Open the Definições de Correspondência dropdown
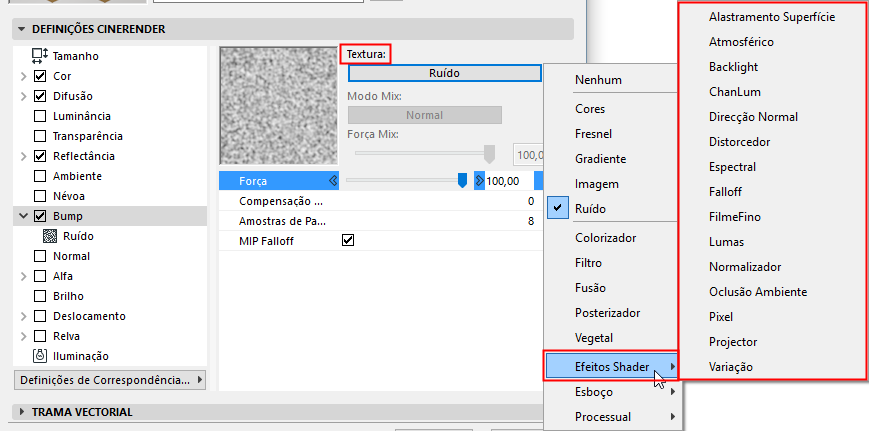 point(110,380)
